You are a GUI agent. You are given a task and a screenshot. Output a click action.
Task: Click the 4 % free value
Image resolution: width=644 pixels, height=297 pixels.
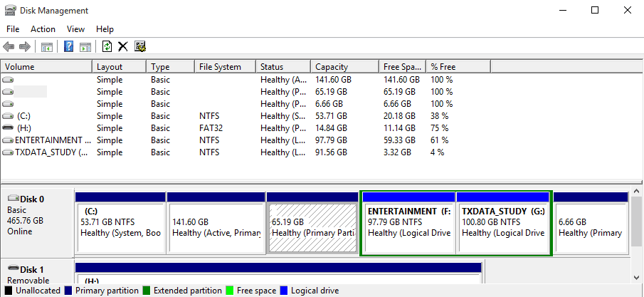coord(438,152)
